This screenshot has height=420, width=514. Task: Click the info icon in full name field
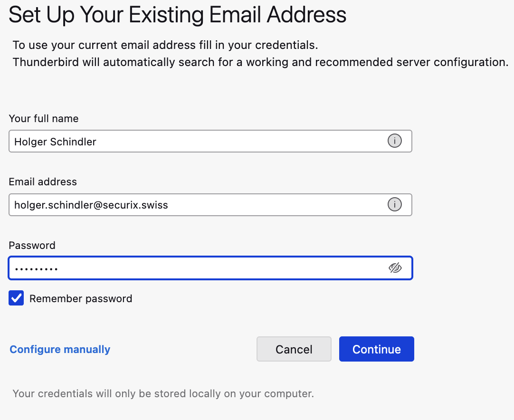tap(394, 141)
